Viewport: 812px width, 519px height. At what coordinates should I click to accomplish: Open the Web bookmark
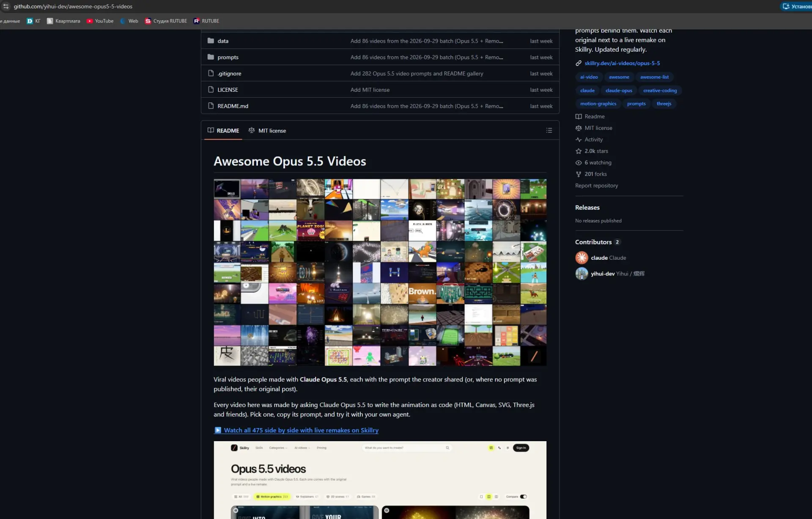[129, 21]
